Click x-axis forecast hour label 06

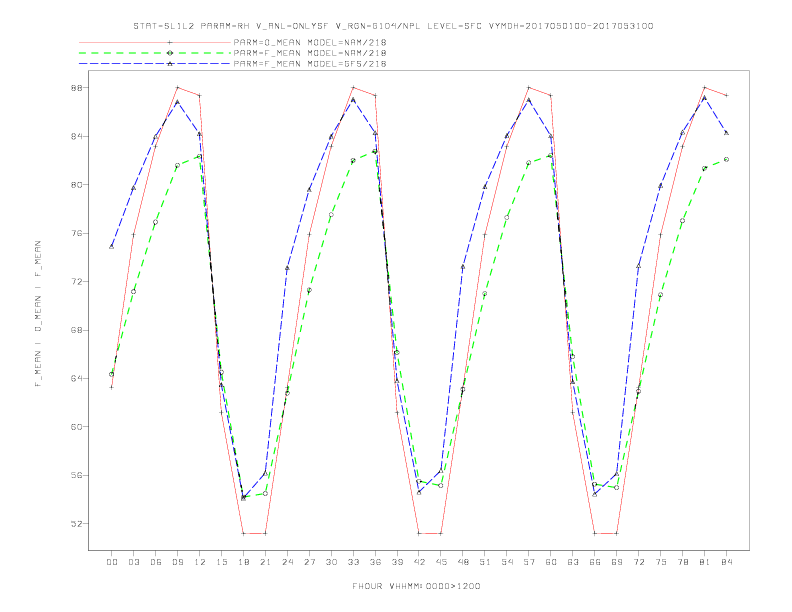point(156,562)
